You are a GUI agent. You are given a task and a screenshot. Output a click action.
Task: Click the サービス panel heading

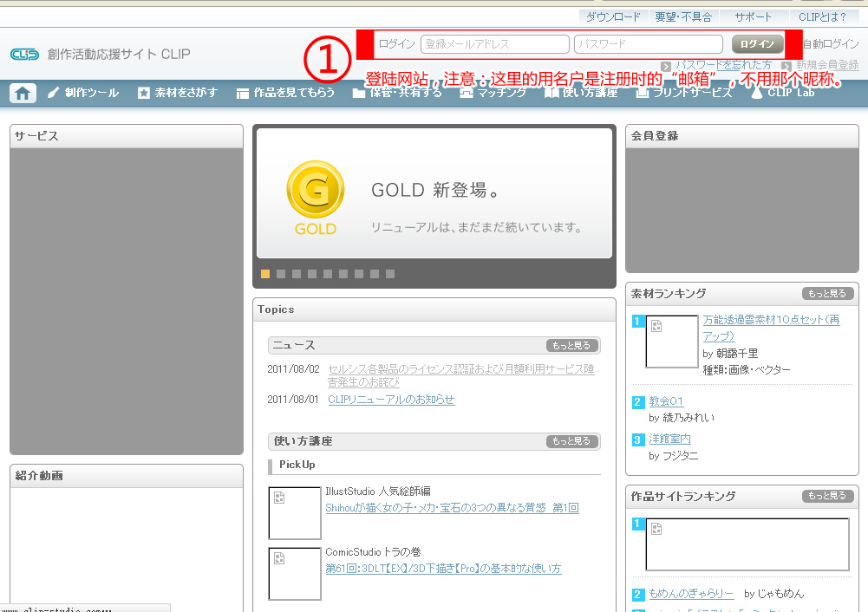(36, 136)
